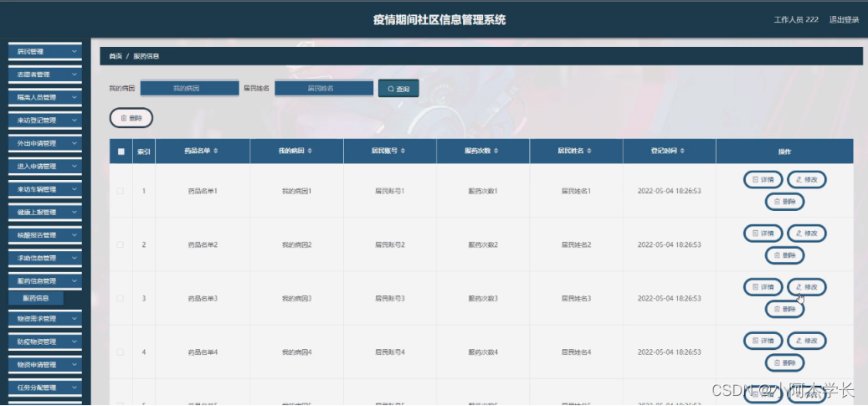Screen dimensions: 868x406
Task: Open 物资申请管理 sidebar menu
Action: tap(45, 365)
